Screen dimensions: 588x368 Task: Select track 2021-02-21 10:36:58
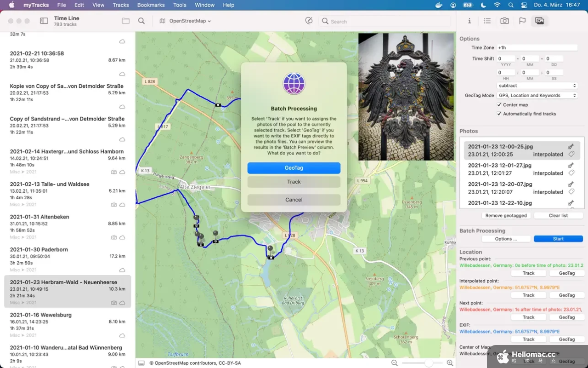(68, 63)
